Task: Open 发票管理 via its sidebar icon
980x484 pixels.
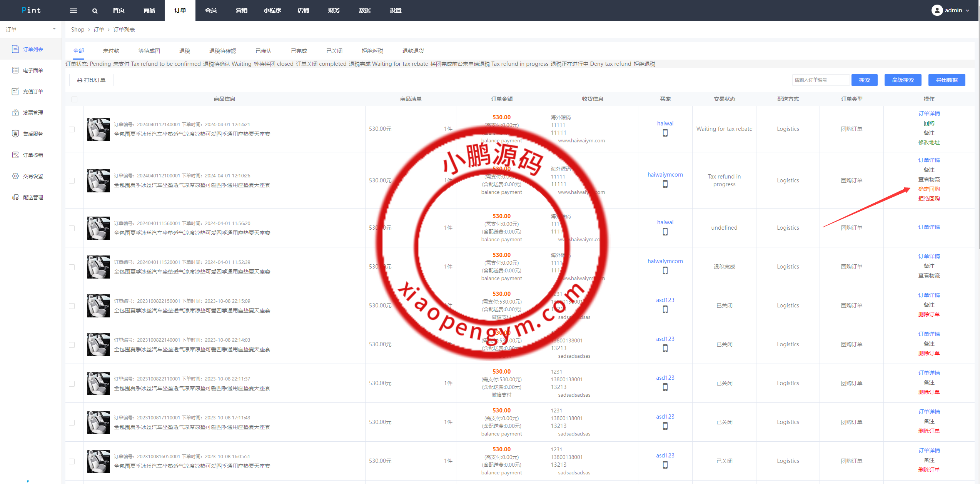Action: (15, 112)
